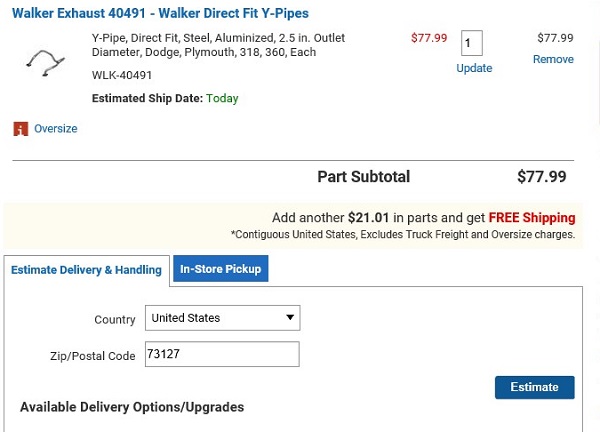Click the red Oversize warning icon
The image size is (600, 432).
[x=20, y=129]
